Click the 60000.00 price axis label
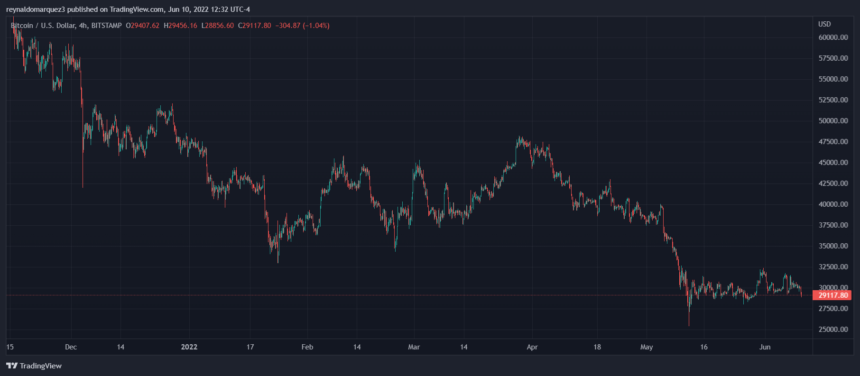860x376 pixels. 833,37
